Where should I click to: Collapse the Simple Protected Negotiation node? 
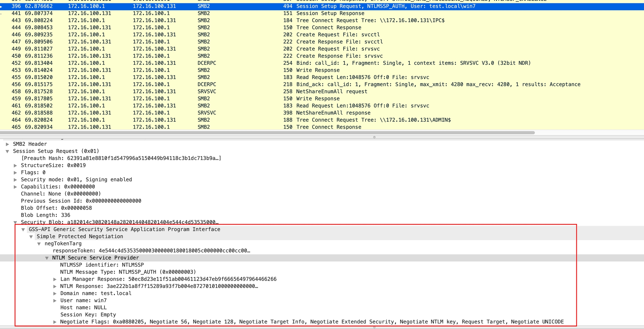tap(31, 237)
